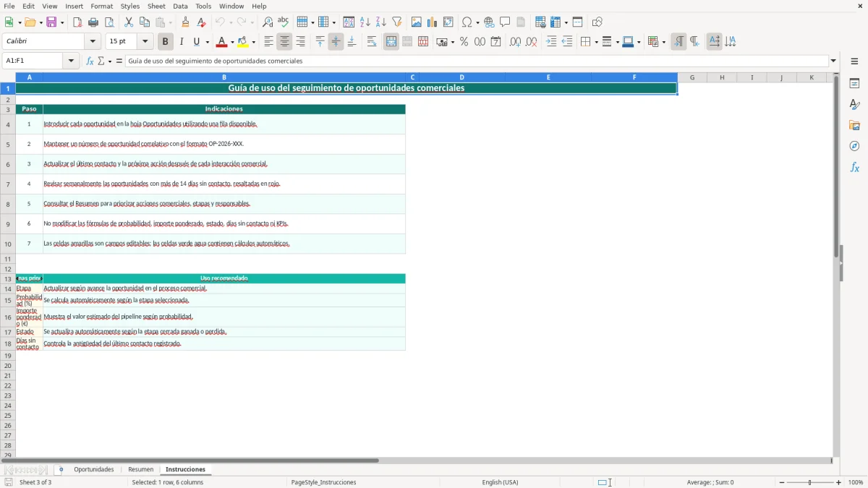
Task: Insert a pivot table
Action: [448, 22]
